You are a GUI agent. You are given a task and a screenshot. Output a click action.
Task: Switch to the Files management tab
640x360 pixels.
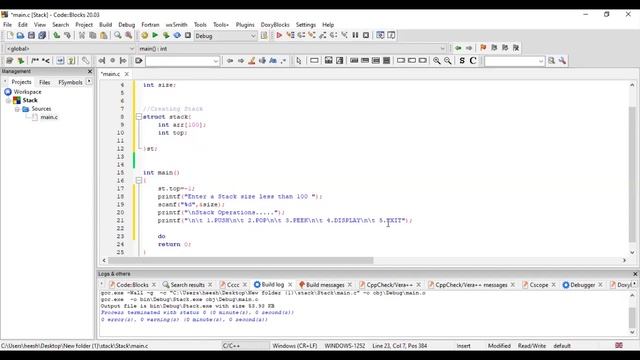[44, 82]
